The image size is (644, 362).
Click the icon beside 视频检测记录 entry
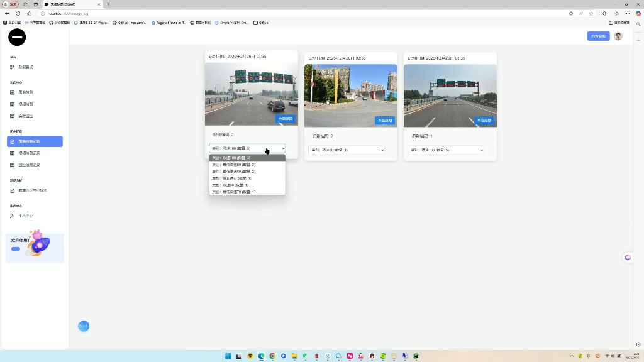tap(13, 153)
